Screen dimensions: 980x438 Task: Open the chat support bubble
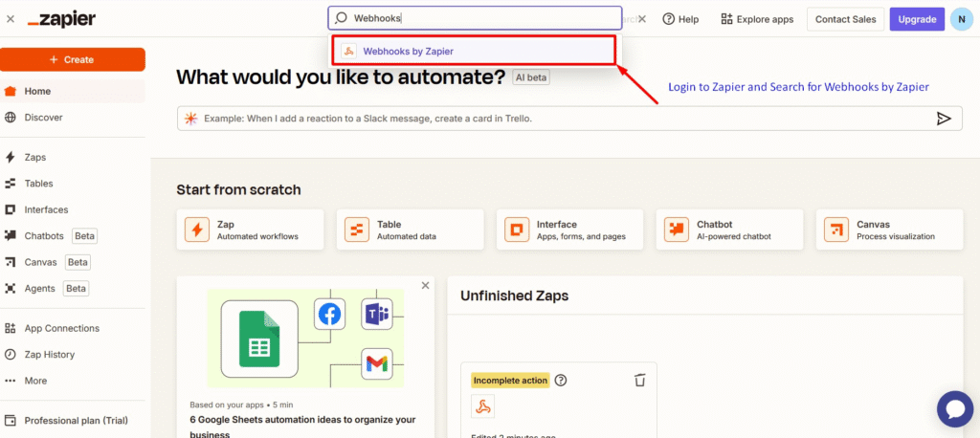(x=956, y=409)
